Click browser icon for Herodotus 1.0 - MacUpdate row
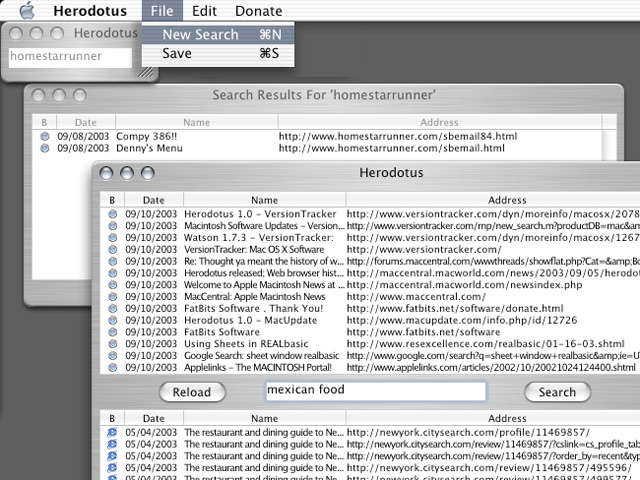 (x=113, y=320)
